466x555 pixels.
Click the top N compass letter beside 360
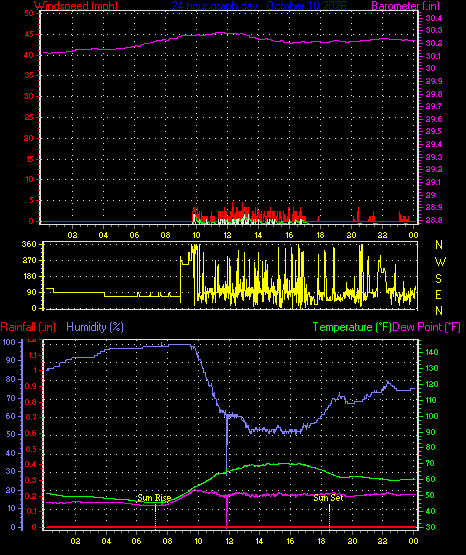[439, 245]
